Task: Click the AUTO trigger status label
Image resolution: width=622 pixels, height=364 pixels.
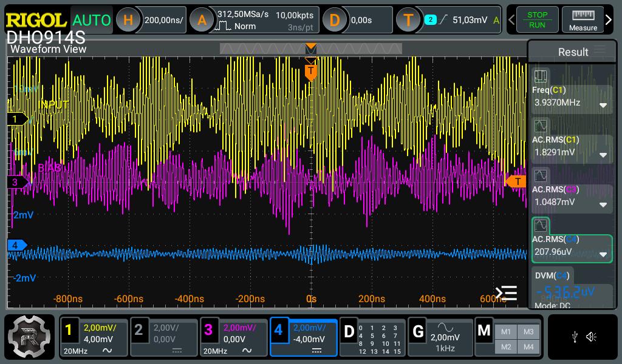Action: (92, 20)
